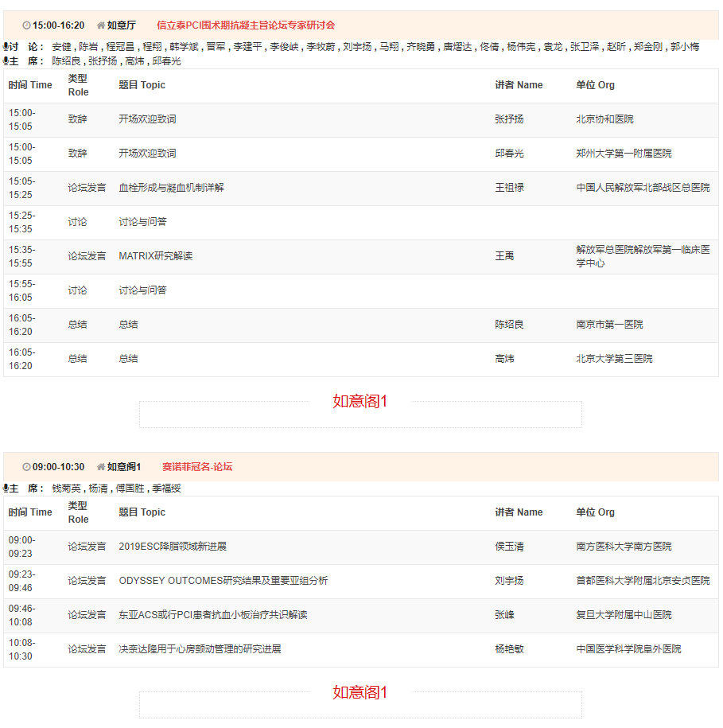
Task: Click 题目 Topic header in the 如意厅 session table
Action: point(142,85)
